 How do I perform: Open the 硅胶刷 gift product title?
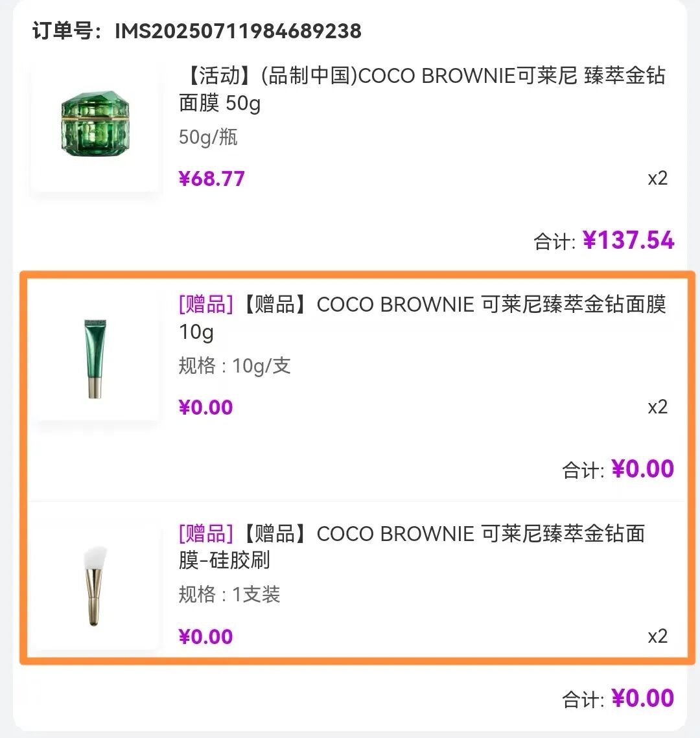pyautogui.click(x=412, y=547)
